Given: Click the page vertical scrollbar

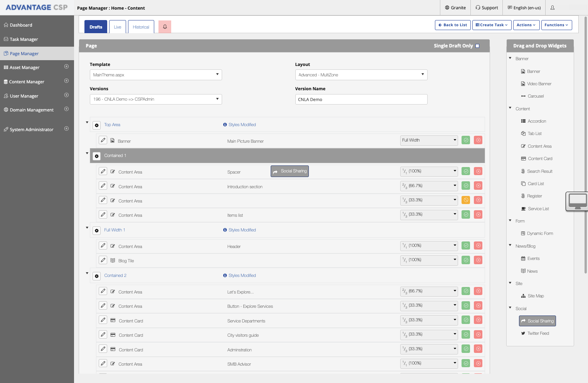Looking at the screenshot, I should click(x=586, y=145).
